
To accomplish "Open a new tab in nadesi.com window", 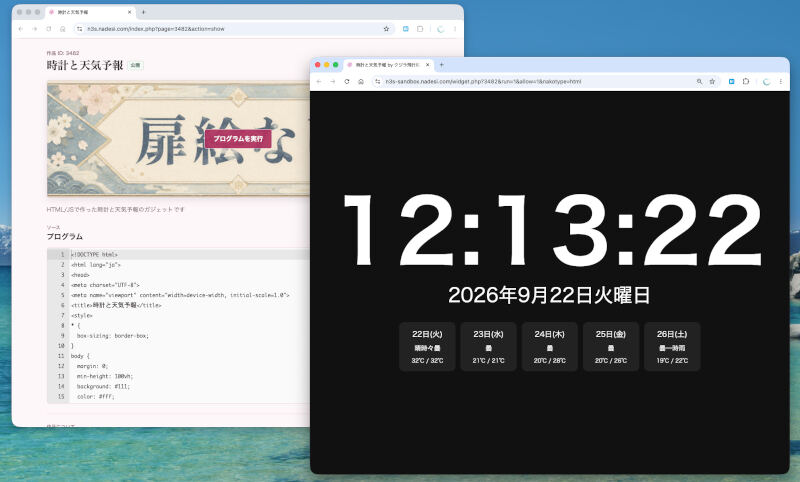I will point(143,12).
